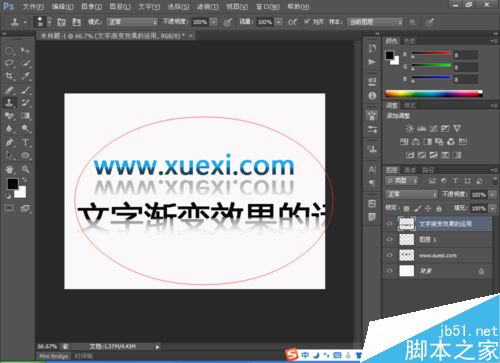Change the screen mode
Screen dimensions: 500x363
tap(25, 208)
